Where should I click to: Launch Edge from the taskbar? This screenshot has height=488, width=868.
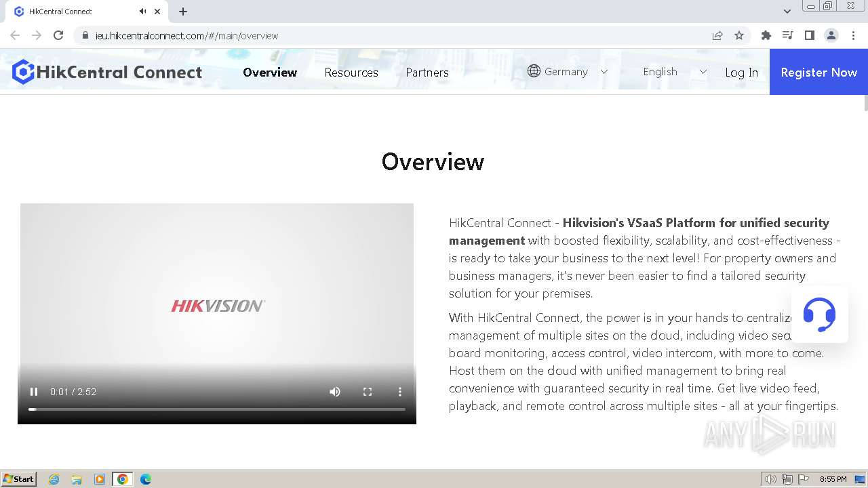[146, 479]
